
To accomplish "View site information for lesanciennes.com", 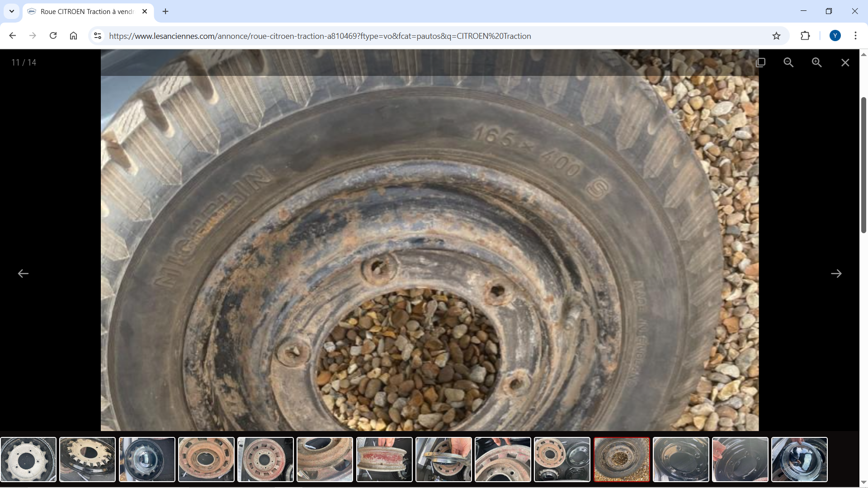I will click(98, 36).
